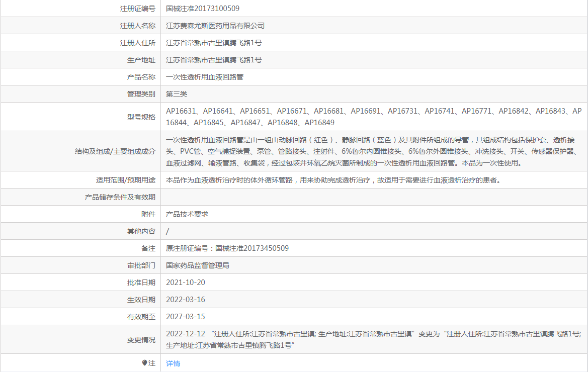Click the 结构及组成/主要组成成分 label
The image size is (588, 372).
[x=115, y=151]
